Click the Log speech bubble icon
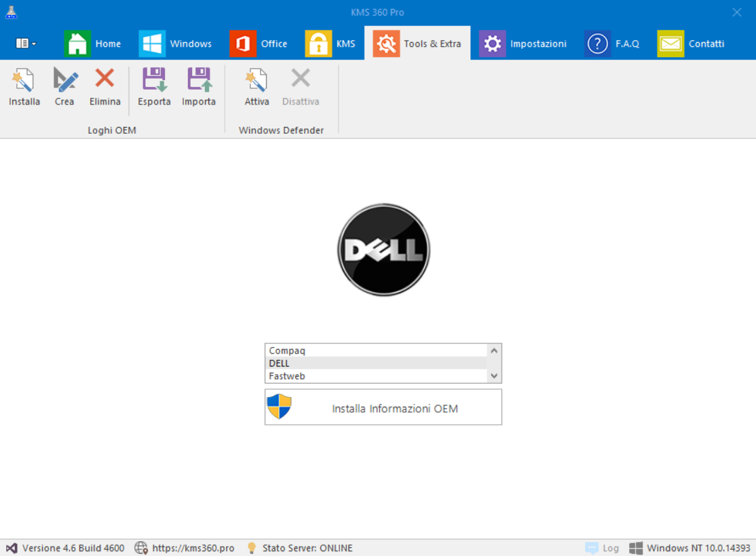Screen dimensions: 756x556 (x=592, y=548)
